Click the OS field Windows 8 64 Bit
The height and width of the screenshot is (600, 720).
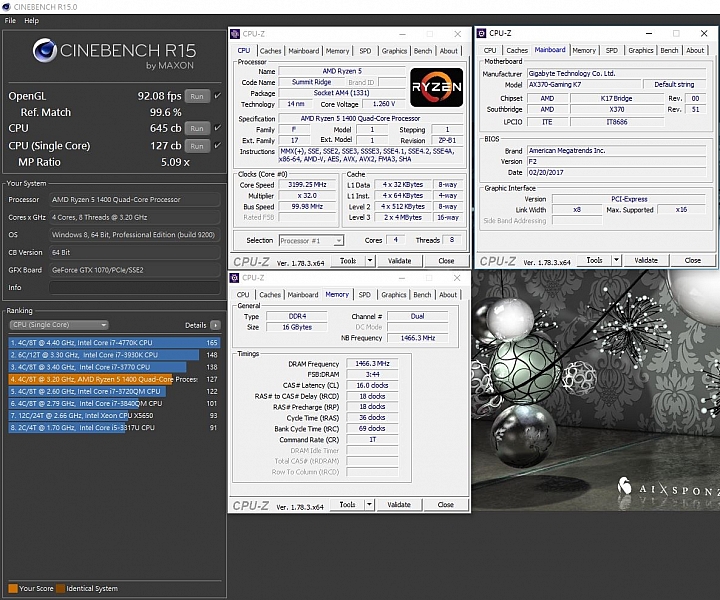click(135, 235)
